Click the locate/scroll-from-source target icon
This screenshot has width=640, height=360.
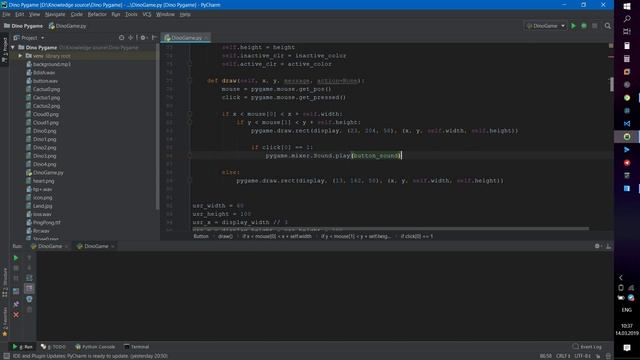121,38
